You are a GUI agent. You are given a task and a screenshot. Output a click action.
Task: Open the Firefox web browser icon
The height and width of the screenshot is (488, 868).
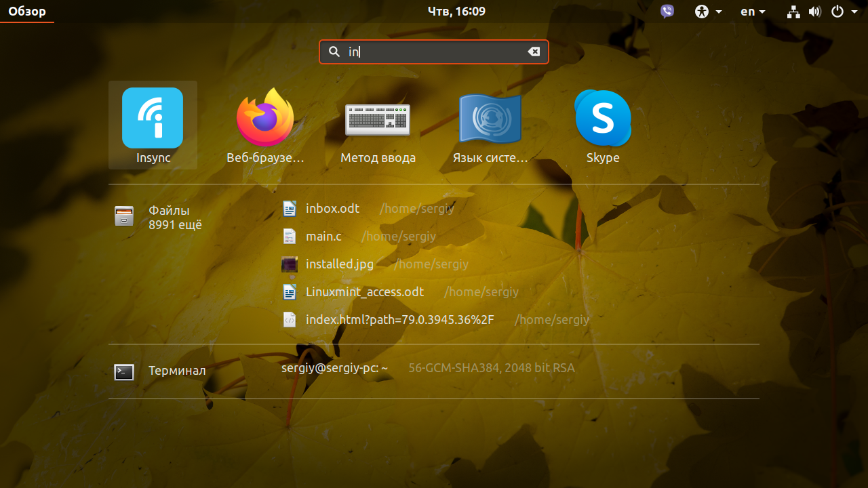[x=265, y=117]
